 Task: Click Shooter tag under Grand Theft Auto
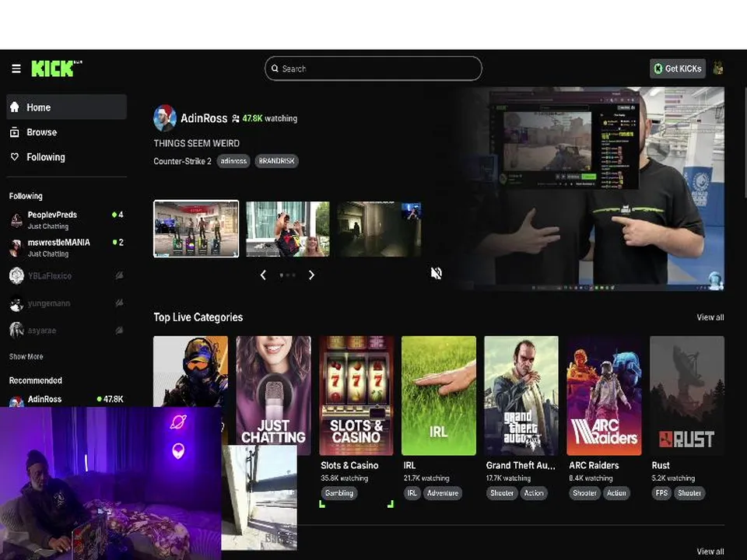tap(502, 493)
